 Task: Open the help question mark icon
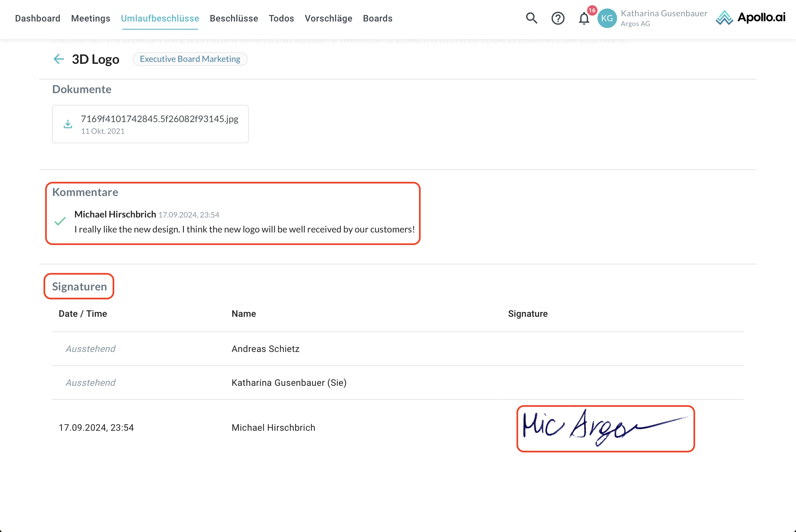[558, 18]
